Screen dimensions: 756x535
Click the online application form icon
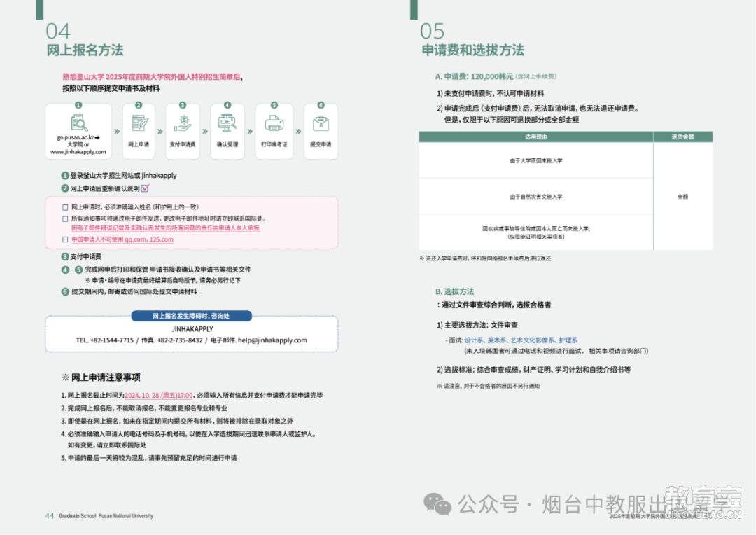140,123
